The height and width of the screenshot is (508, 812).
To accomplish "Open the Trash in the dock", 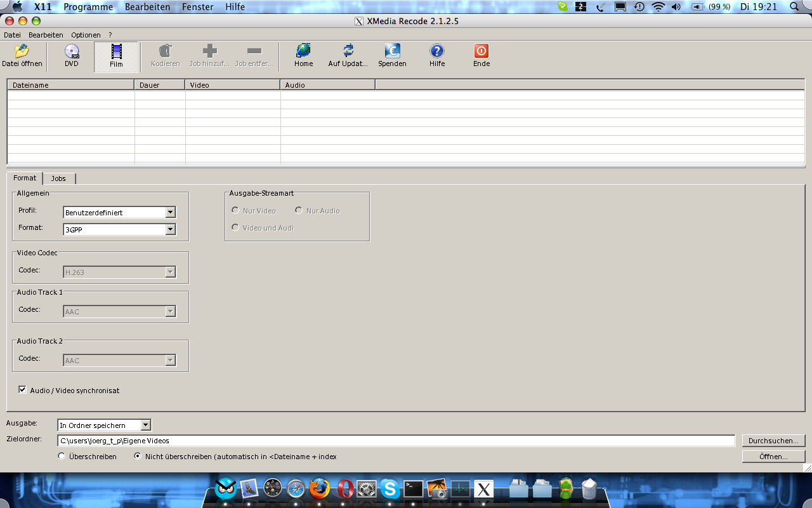I will (589, 488).
